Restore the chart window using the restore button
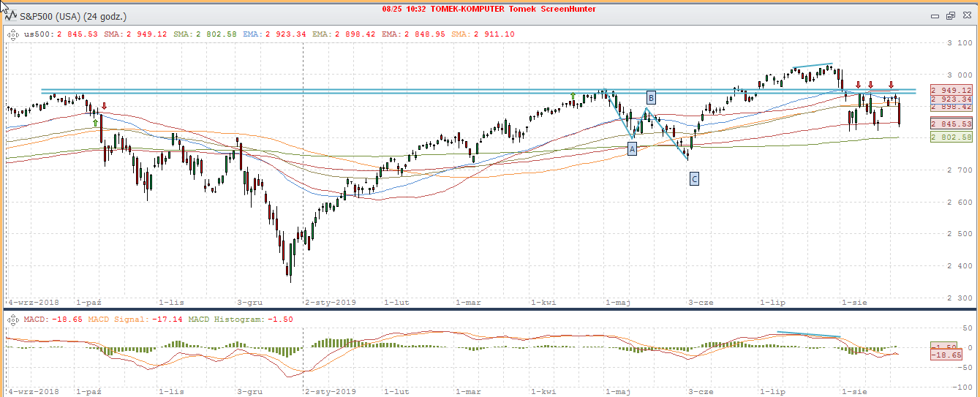The width and height of the screenshot is (980, 397). point(950,15)
